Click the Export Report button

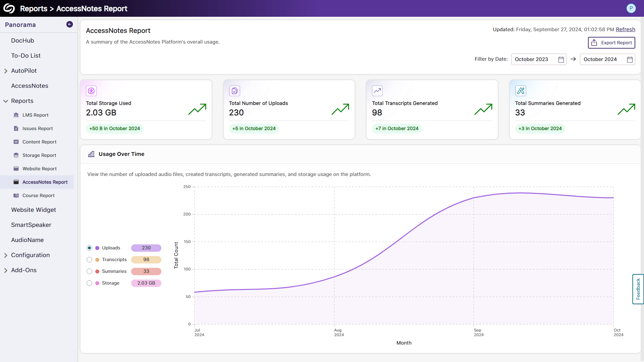pyautogui.click(x=612, y=43)
